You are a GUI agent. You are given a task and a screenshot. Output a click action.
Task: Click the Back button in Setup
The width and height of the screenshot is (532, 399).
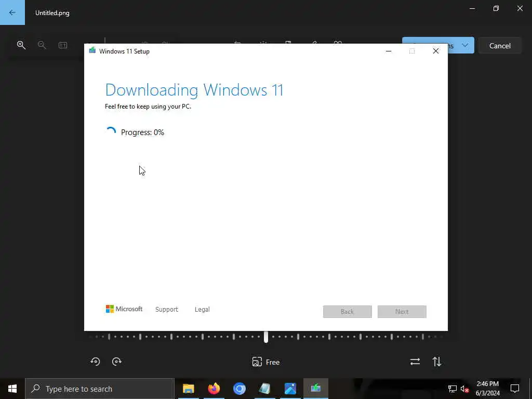tap(348, 312)
